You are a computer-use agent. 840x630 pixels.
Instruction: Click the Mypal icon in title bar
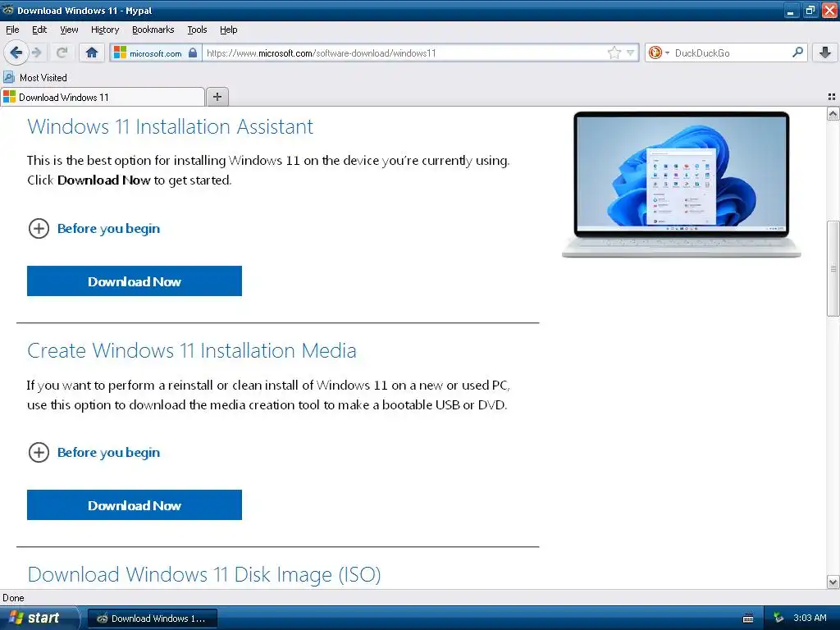(x=8, y=10)
